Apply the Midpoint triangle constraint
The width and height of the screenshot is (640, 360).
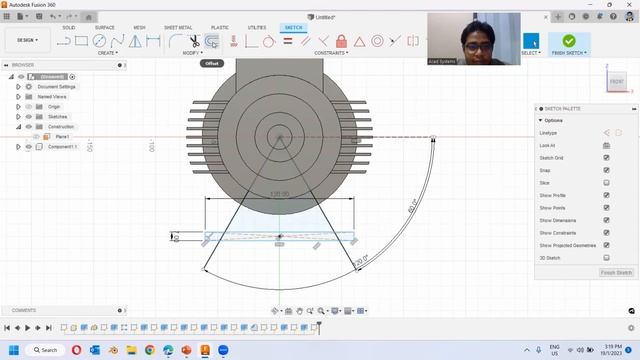359,41
